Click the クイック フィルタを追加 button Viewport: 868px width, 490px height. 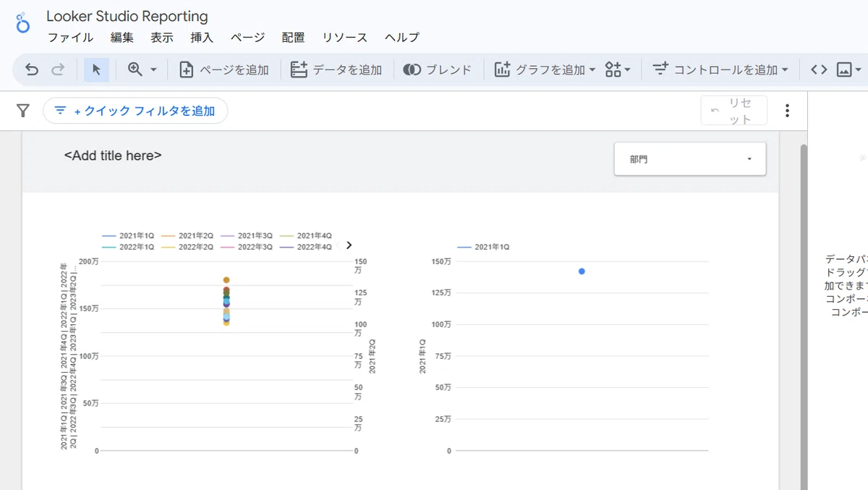(x=135, y=111)
